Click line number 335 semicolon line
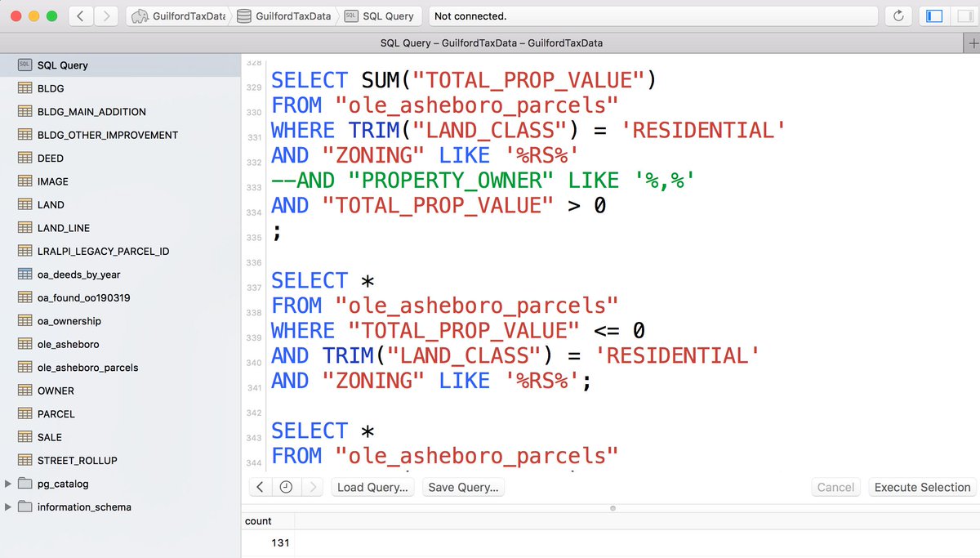The width and height of the screenshot is (980, 558). point(276,232)
